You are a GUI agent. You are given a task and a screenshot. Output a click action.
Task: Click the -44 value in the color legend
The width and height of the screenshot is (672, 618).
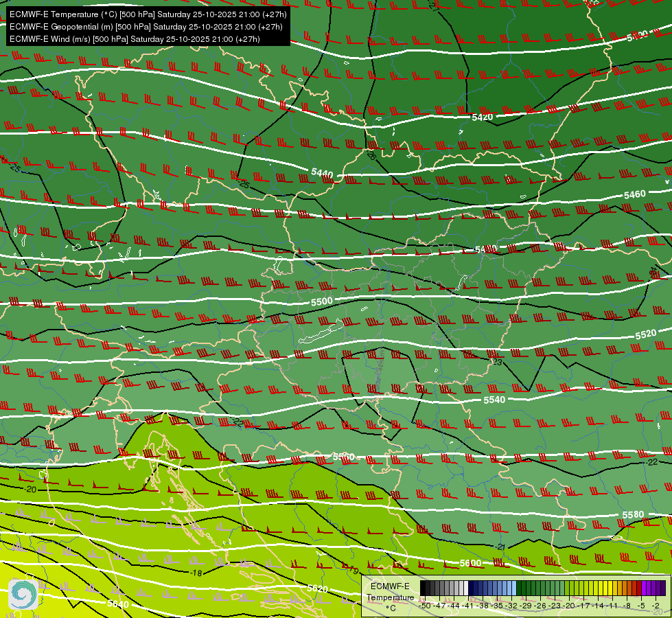(x=454, y=606)
